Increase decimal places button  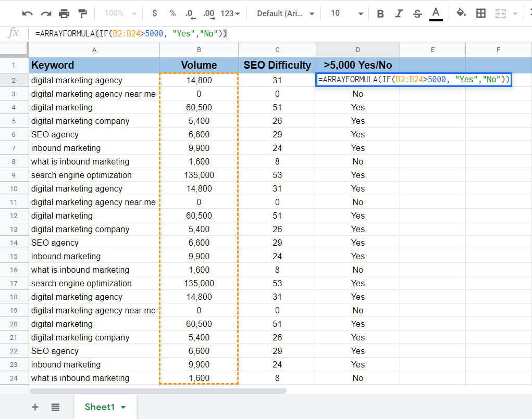click(209, 14)
